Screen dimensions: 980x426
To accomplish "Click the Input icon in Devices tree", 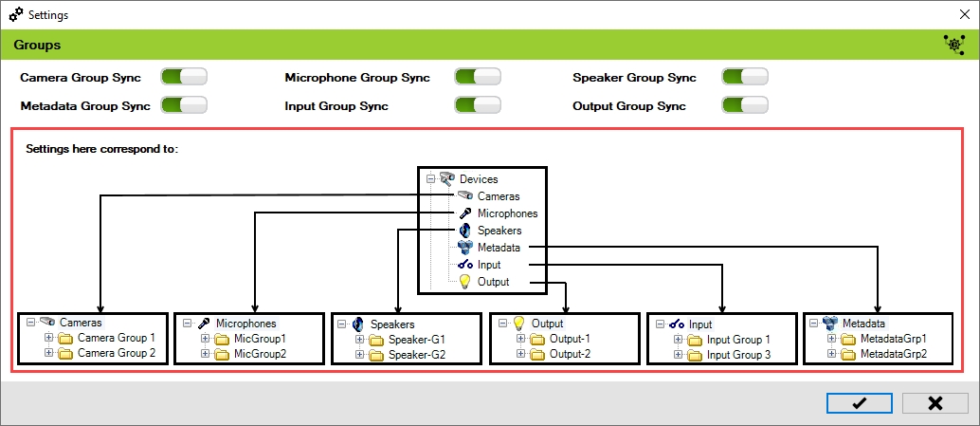I will pos(464,265).
